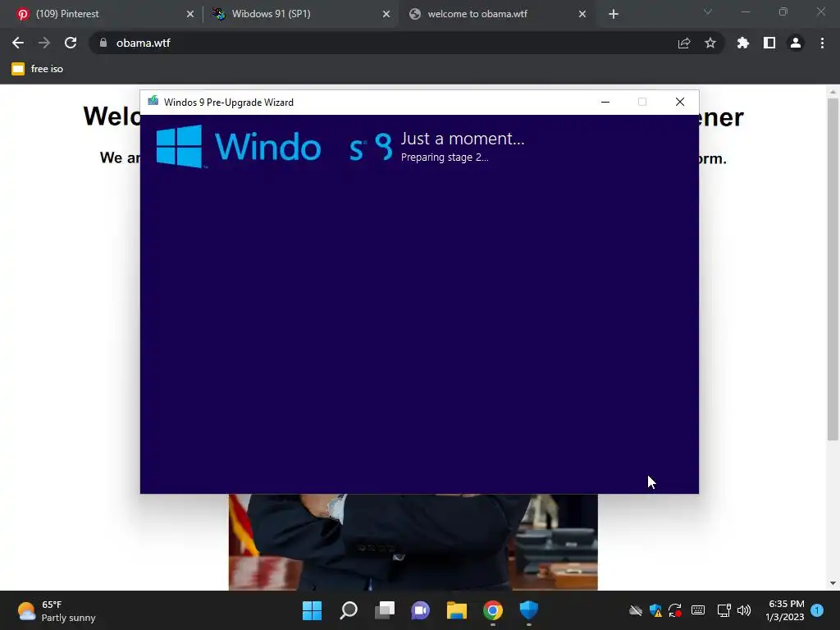This screenshot has height=630, width=840.
Task: Open Chrome profile menu
Action: [796, 43]
